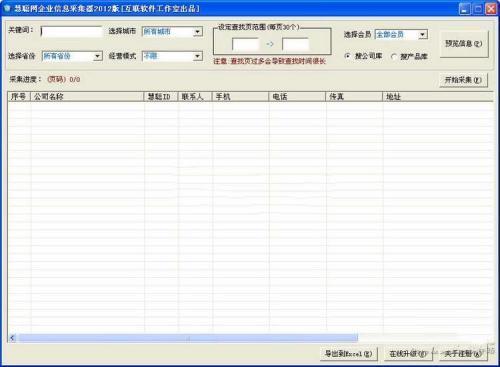Click the red warning note about search pages
500x367 pixels.
tap(269, 61)
